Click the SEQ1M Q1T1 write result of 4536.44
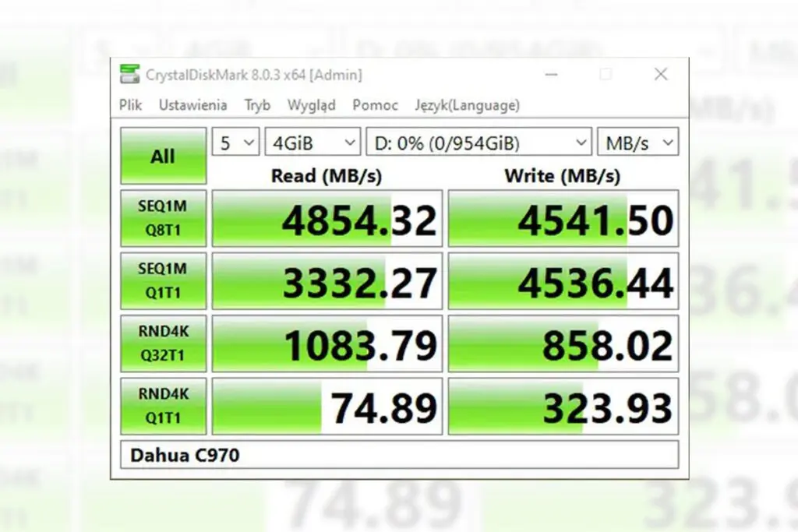Image resolution: width=798 pixels, height=532 pixels. [563, 280]
